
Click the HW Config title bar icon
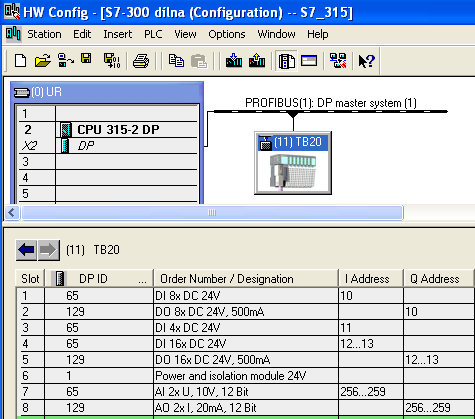(12, 11)
